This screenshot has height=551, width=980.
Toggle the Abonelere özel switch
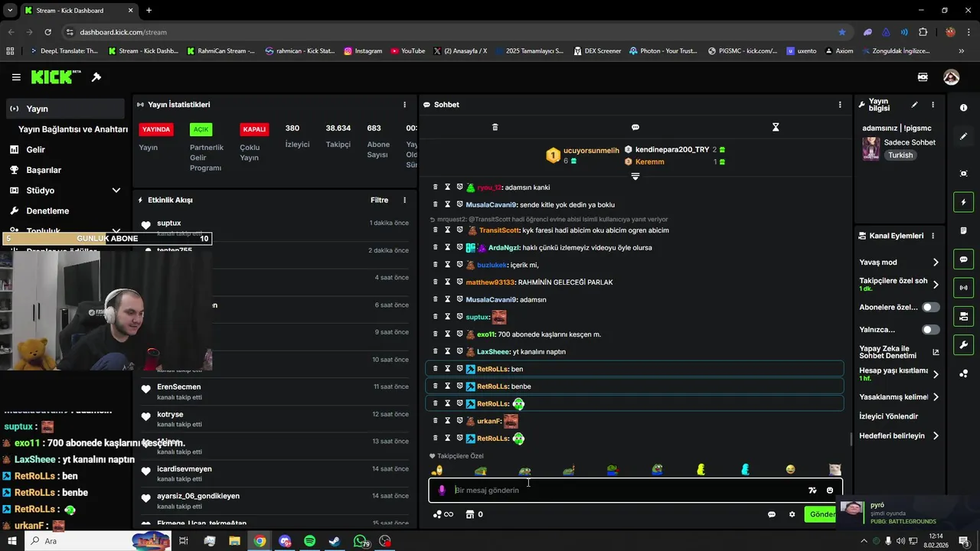pyautogui.click(x=931, y=307)
